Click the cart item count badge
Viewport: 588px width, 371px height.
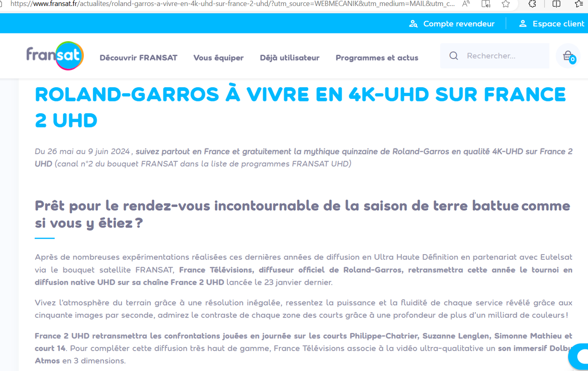click(x=573, y=59)
